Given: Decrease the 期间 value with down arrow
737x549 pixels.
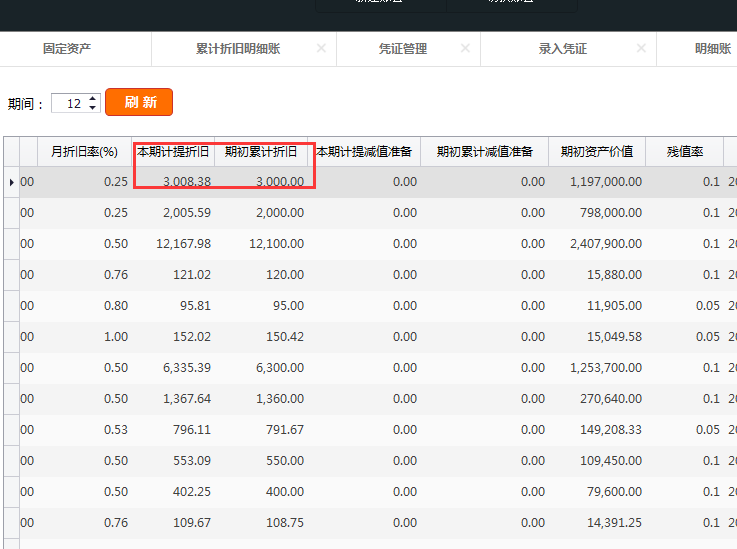Looking at the screenshot, I should click(93, 108).
